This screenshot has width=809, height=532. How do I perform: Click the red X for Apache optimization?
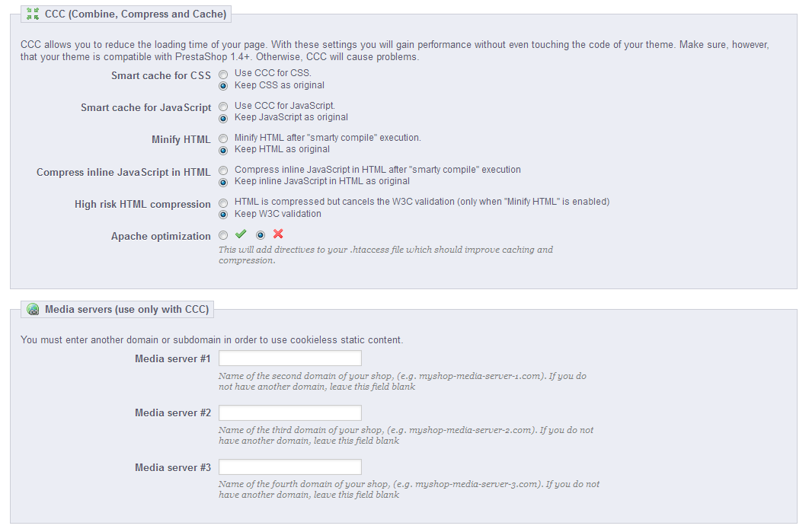278,234
